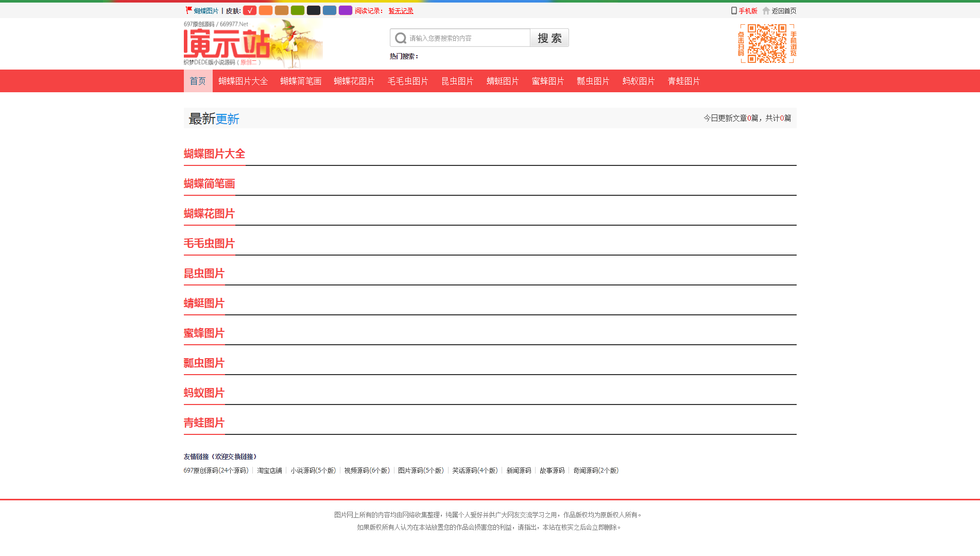
Task: Click the mobile phone icon for 手机版
Action: (x=734, y=10)
